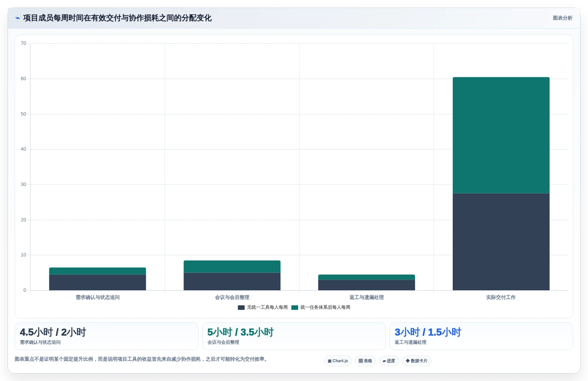Viewport: 588px width, 381px height.
Task: Click the teal segment of 实际交付工作 bar
Action: coord(501,135)
